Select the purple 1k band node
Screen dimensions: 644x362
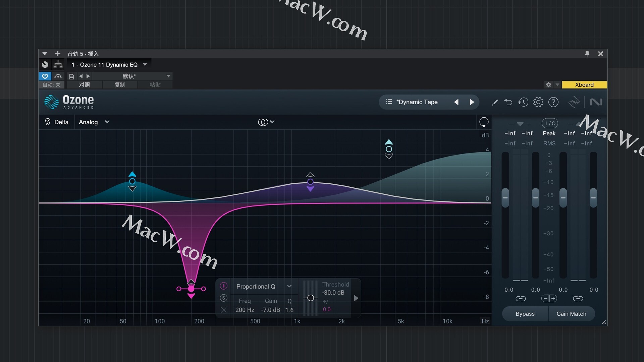click(310, 182)
